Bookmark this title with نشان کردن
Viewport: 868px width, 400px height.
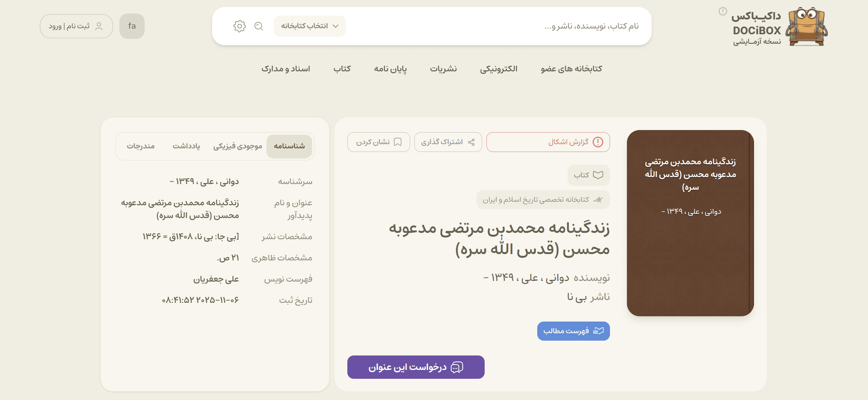point(378,142)
